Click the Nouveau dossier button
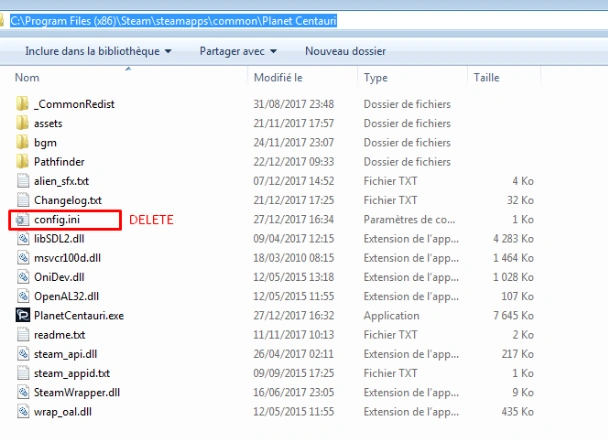 pos(345,51)
